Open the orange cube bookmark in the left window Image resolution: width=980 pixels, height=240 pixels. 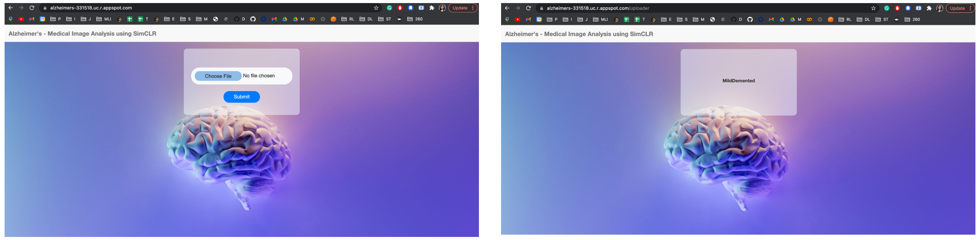pyautogui.click(x=333, y=19)
